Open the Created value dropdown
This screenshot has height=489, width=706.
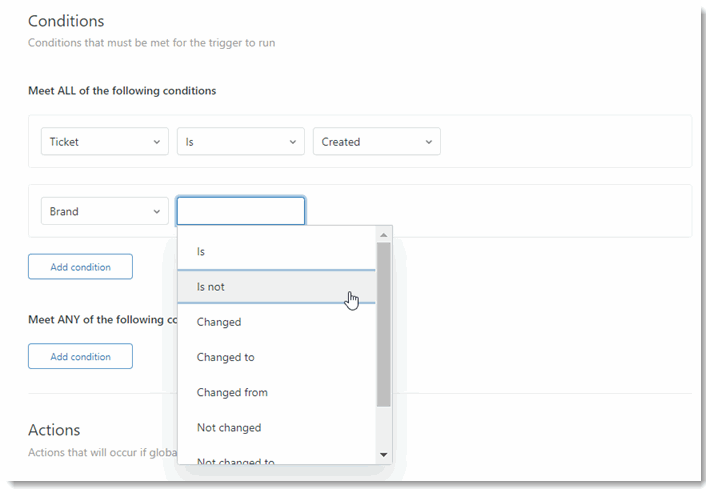[376, 141]
